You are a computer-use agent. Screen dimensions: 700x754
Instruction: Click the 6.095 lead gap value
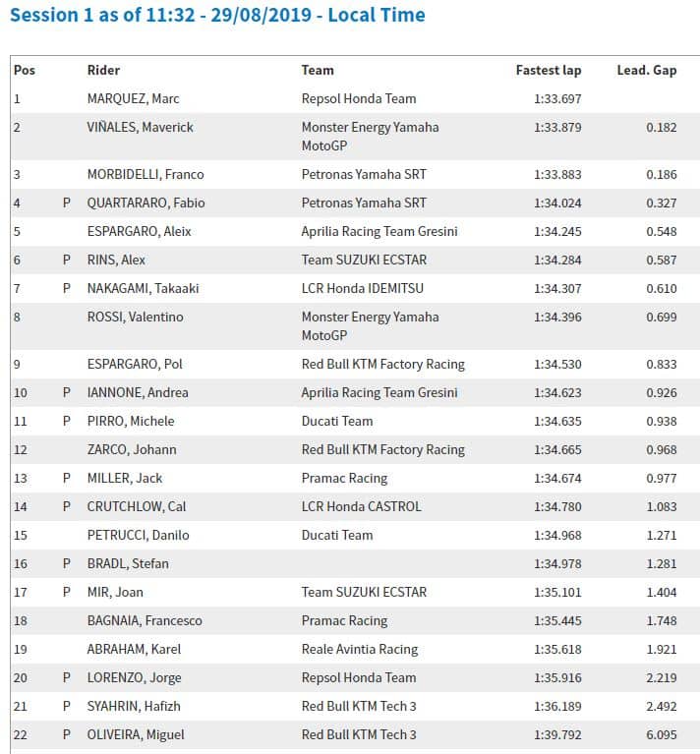point(661,734)
